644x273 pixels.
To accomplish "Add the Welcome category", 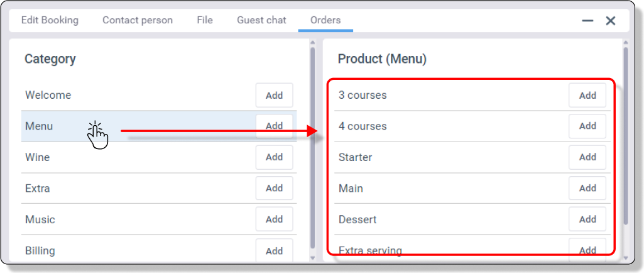I will (274, 96).
